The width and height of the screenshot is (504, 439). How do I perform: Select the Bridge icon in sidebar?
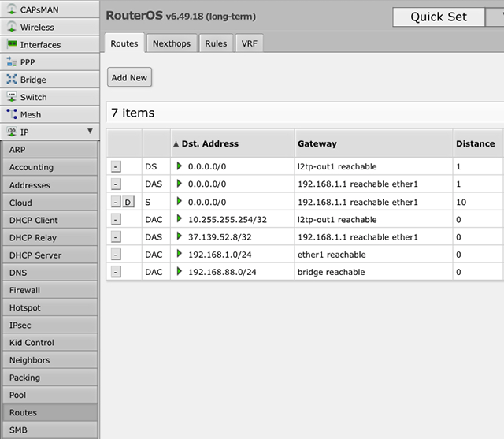(12, 80)
